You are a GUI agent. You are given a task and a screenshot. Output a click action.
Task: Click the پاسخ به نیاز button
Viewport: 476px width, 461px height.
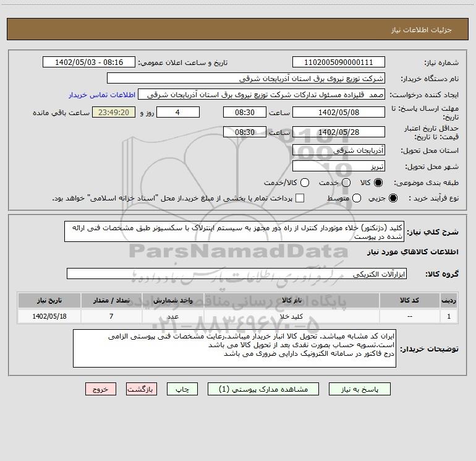[359, 389]
